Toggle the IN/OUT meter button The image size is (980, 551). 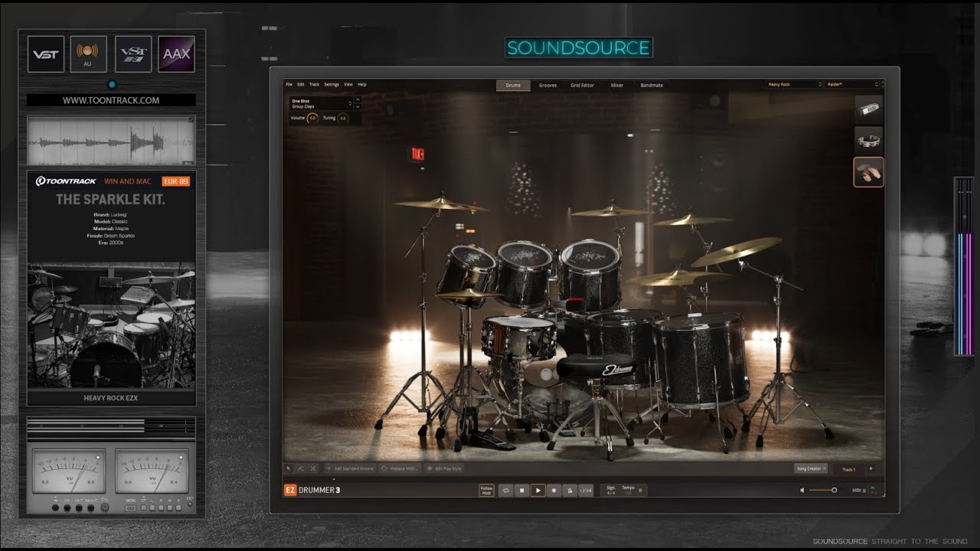tap(91, 507)
